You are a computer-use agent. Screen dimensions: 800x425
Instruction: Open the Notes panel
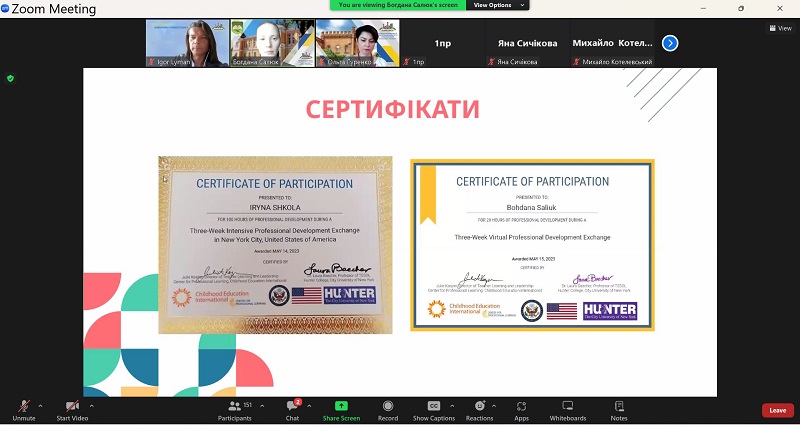(x=619, y=407)
